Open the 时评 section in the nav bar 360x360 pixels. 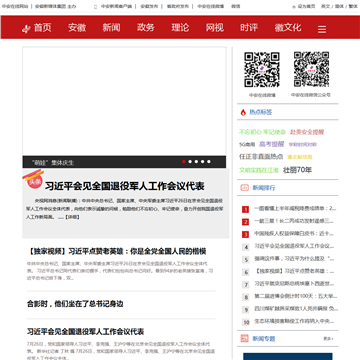(x=249, y=28)
